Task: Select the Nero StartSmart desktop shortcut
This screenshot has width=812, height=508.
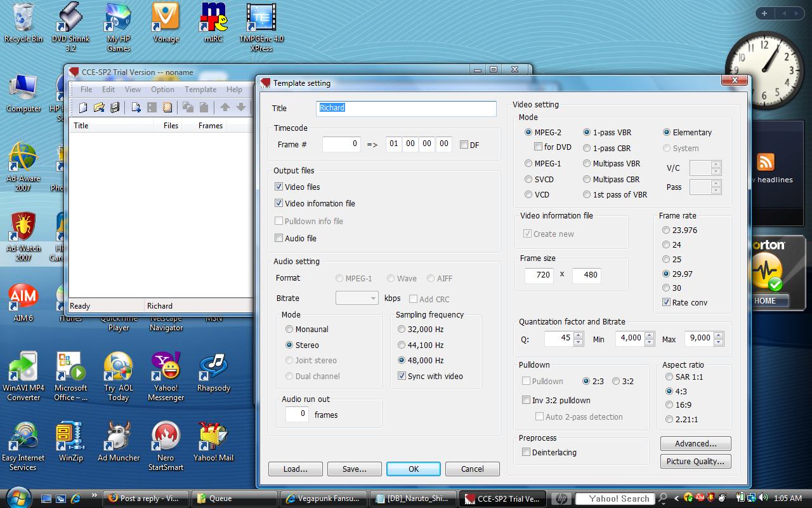Action: pos(166,446)
